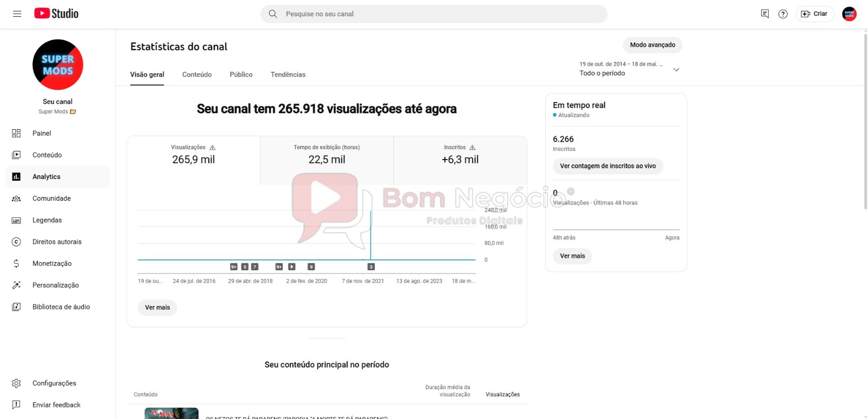Click the search field Pesquise no seu canal
This screenshot has width=868, height=419.
pyautogui.click(x=434, y=14)
